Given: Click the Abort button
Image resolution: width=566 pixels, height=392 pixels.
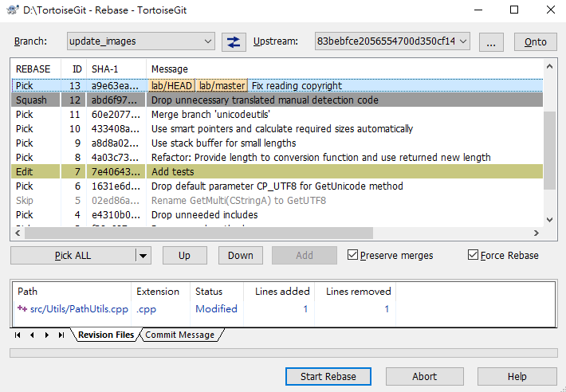Looking at the screenshot, I should 424,377.
